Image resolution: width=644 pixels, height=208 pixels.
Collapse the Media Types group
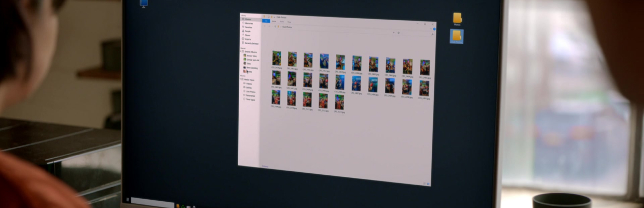click(240, 79)
